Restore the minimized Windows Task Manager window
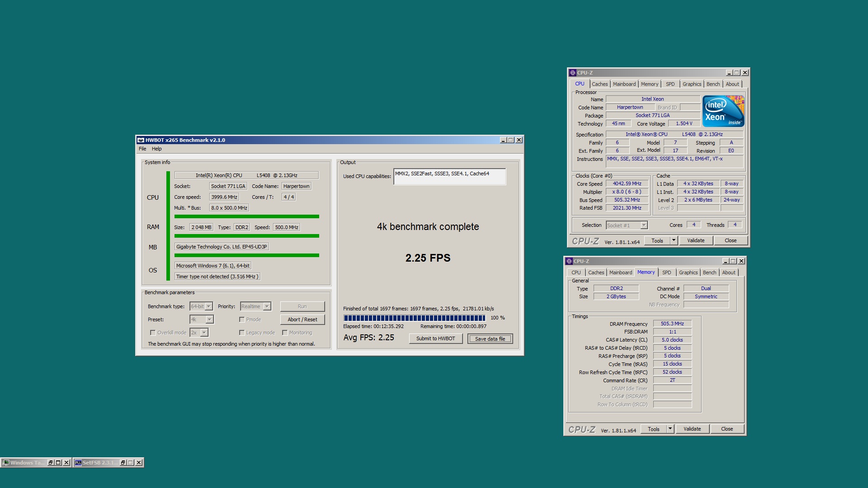Viewport: 868px width, 488px height. (x=51, y=463)
